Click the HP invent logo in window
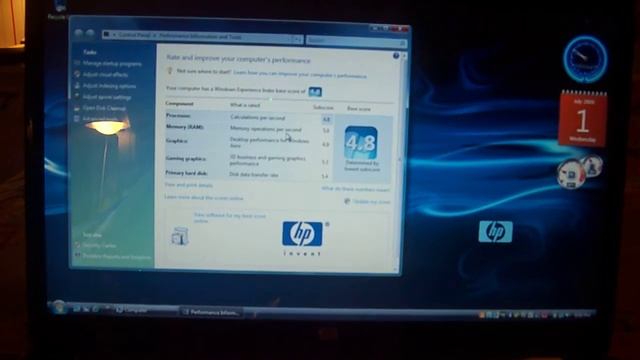The image size is (640, 360). coord(302,239)
